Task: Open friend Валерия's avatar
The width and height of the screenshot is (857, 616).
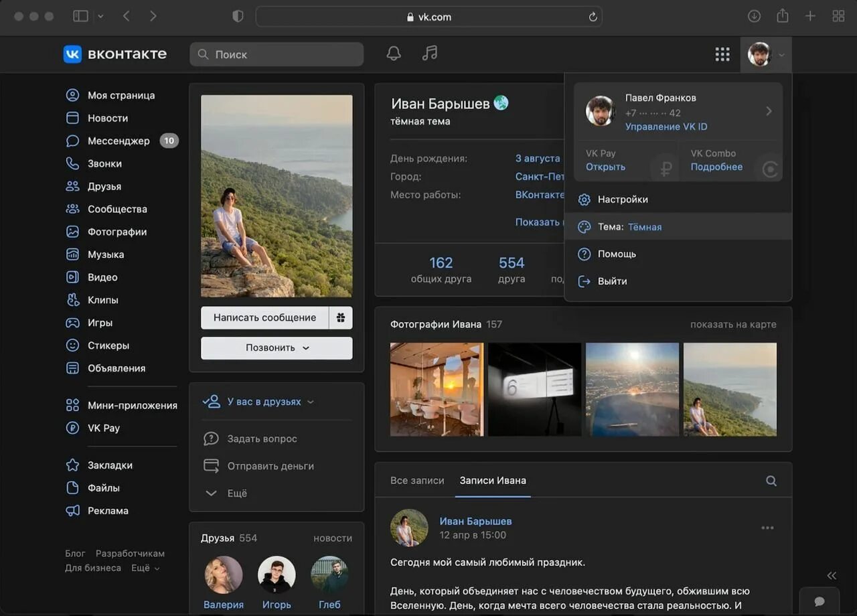Action: pos(224,574)
